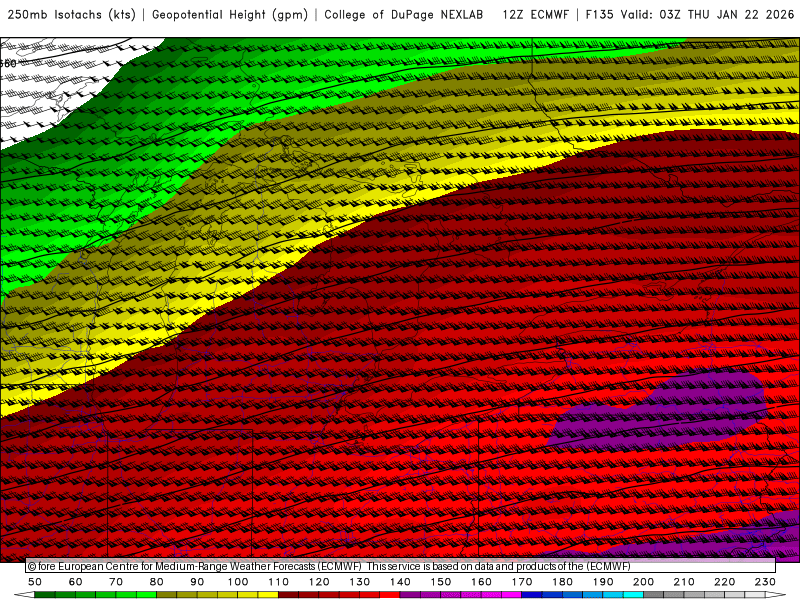Select the lightest gray swatch just before 230

(x=755, y=595)
